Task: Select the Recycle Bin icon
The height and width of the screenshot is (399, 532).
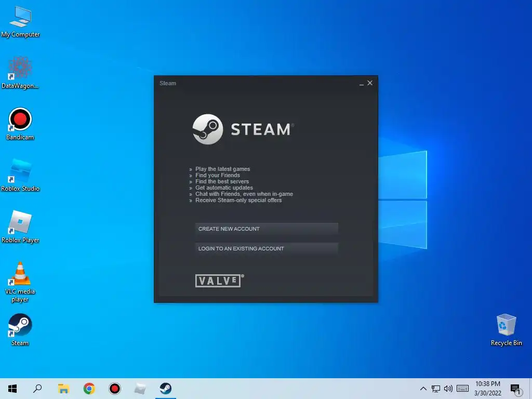Action: [506, 330]
